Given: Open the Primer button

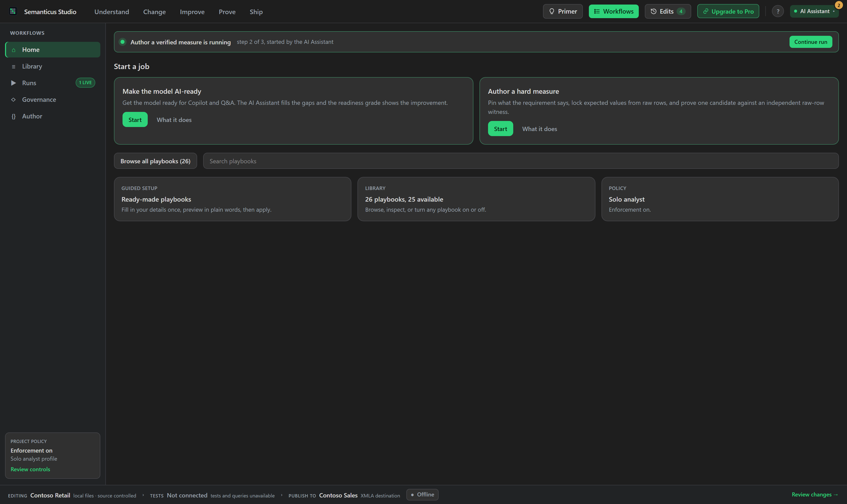Looking at the screenshot, I should coord(563,12).
